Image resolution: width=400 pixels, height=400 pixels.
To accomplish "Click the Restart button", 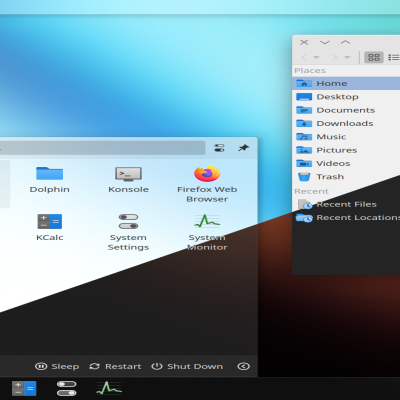I will (115, 366).
